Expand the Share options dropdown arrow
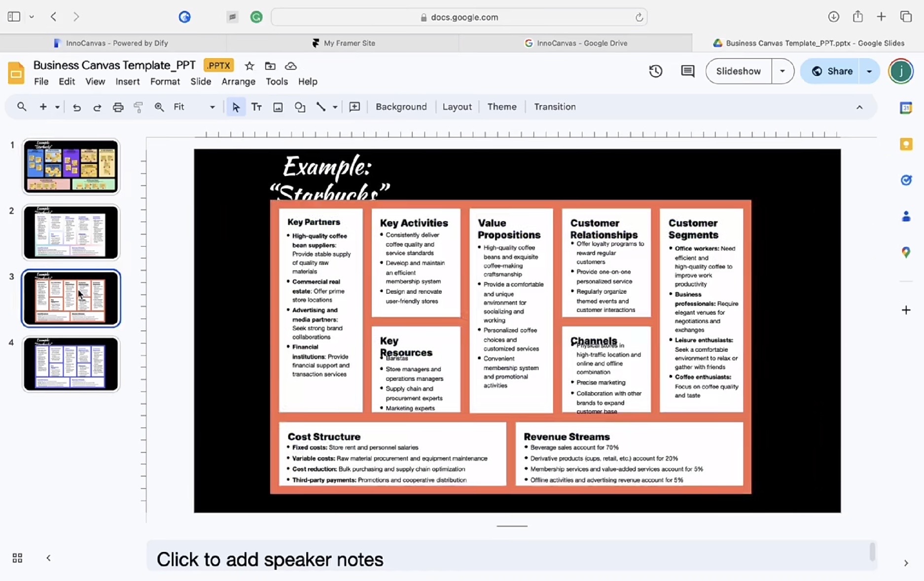 [x=869, y=71]
